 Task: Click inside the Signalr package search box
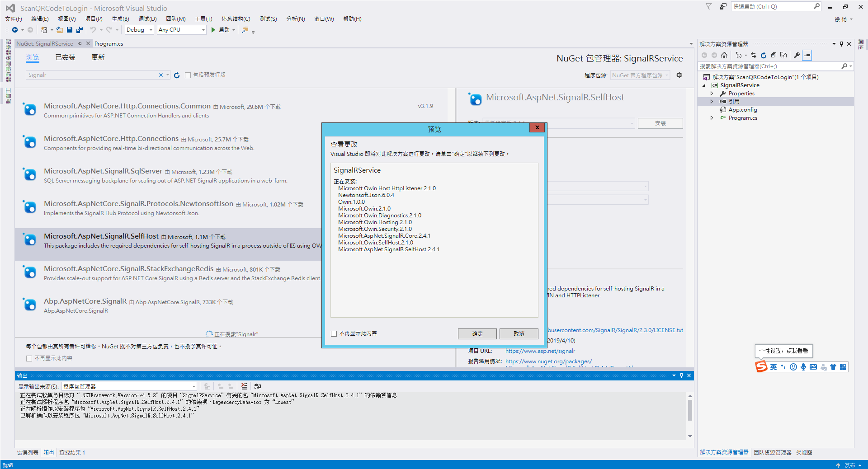(x=90, y=75)
